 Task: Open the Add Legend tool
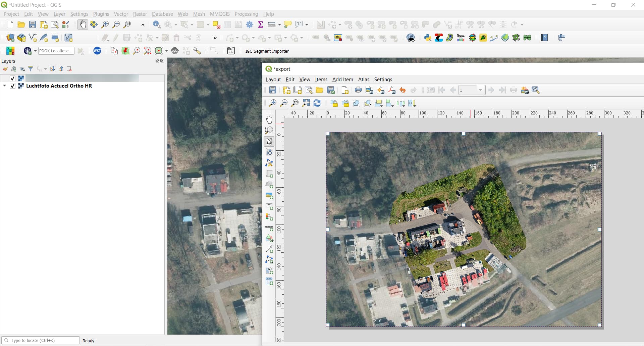click(x=270, y=217)
